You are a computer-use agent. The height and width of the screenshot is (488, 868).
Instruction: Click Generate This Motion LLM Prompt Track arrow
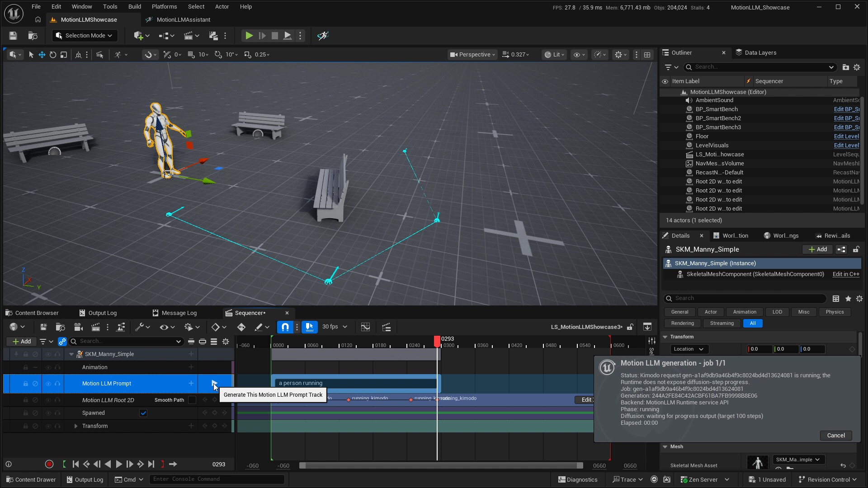click(214, 384)
